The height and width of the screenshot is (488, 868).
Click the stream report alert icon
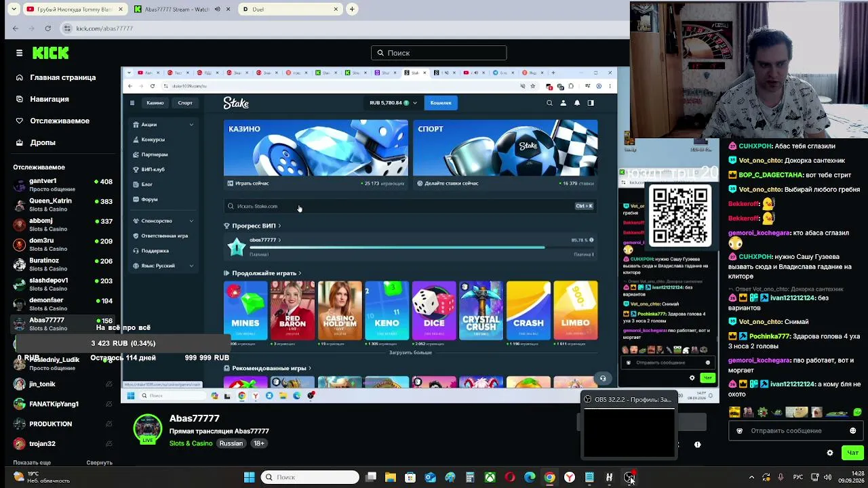697,445
